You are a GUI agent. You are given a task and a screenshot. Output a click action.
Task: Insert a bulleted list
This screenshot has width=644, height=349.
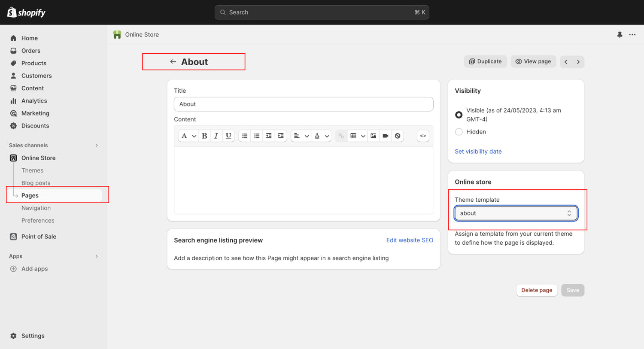point(245,136)
